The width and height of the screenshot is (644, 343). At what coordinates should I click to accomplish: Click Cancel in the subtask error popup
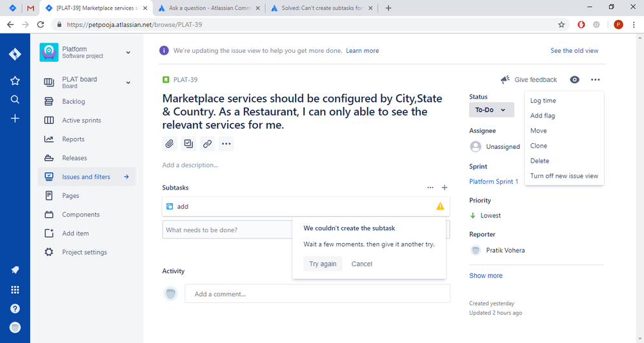coord(361,264)
